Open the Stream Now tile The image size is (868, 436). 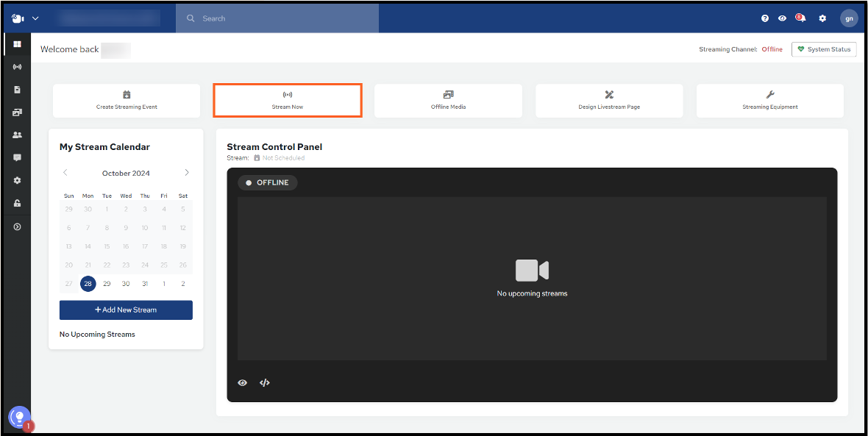(x=287, y=101)
